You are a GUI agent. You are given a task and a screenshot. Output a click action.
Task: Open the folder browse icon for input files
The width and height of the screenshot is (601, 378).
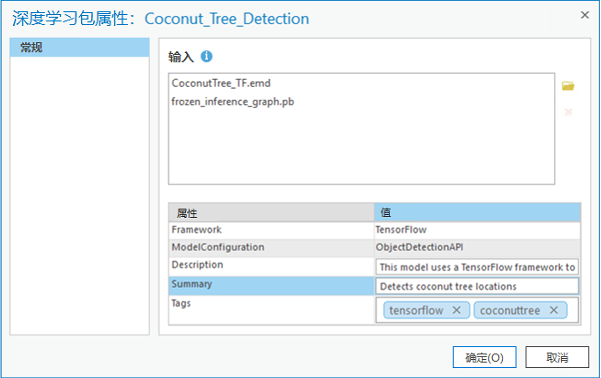click(x=568, y=85)
